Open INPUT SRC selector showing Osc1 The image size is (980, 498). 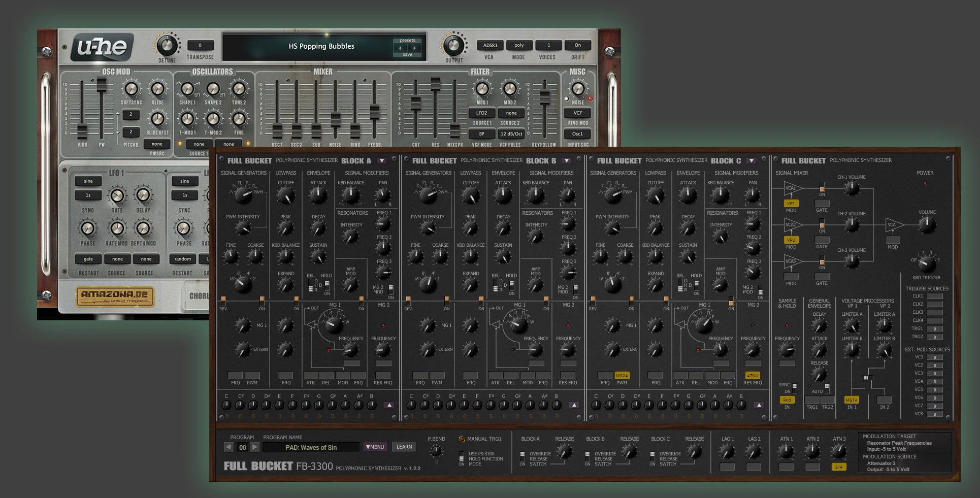click(578, 134)
